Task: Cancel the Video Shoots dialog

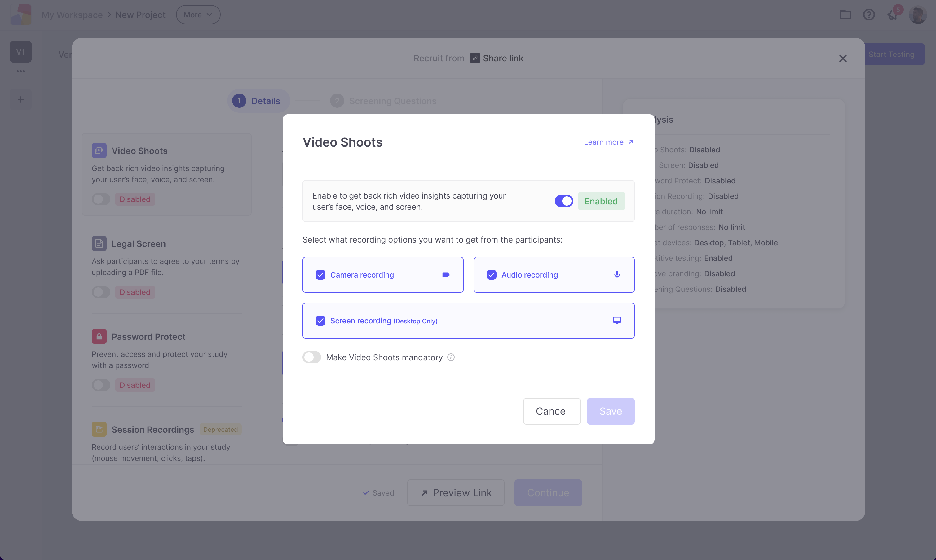Action: [552, 411]
